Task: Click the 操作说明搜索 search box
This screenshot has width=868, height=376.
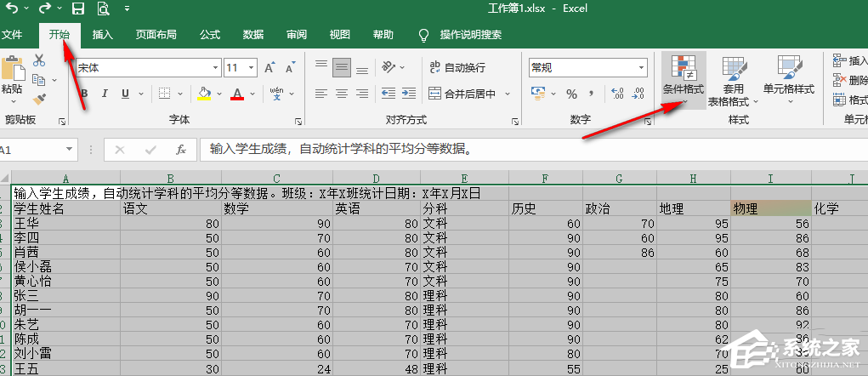Action: coord(470,34)
